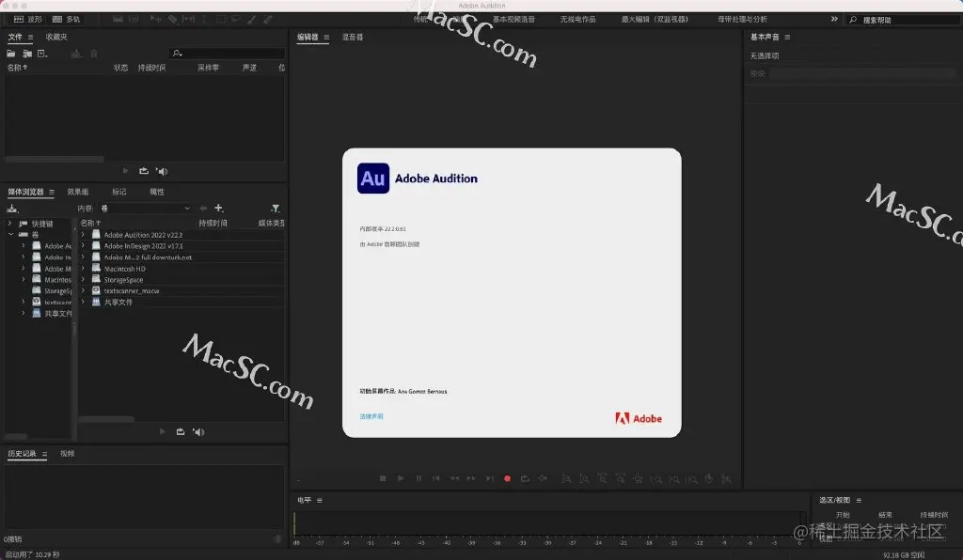Click the Open File folder icon in Files panel

11,54
